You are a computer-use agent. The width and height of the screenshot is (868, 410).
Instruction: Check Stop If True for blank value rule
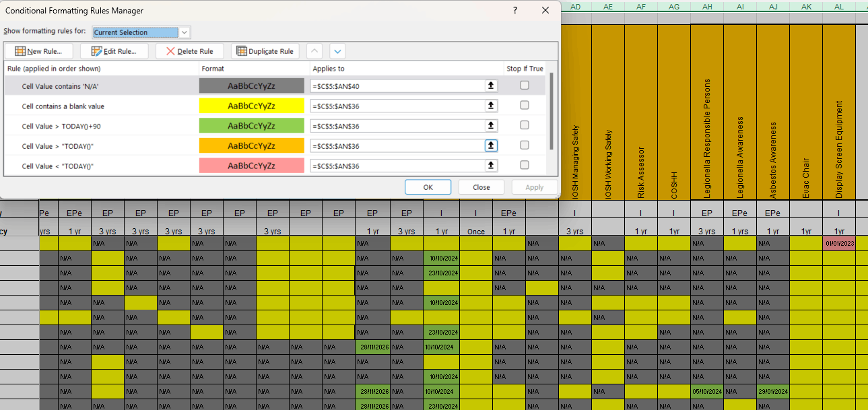tap(525, 106)
